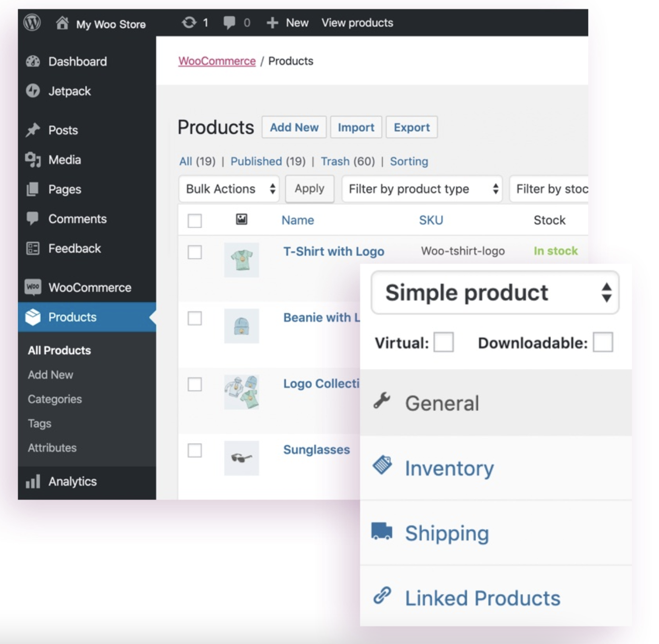Sort by Name column header

tap(298, 220)
